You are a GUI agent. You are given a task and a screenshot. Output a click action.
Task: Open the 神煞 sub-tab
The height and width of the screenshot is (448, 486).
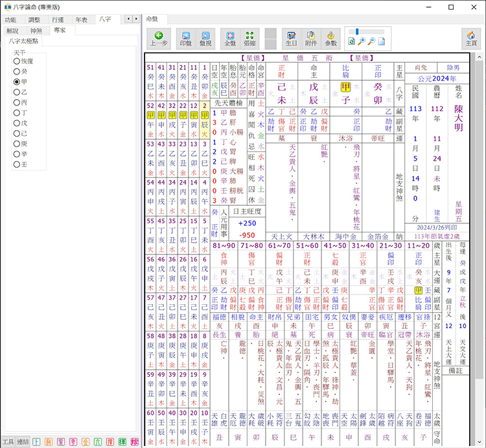pos(36,30)
